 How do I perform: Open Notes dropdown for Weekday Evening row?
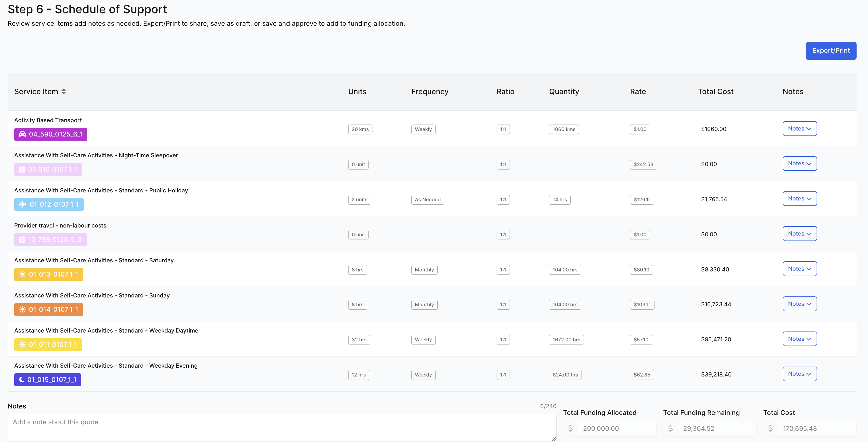[800, 374]
